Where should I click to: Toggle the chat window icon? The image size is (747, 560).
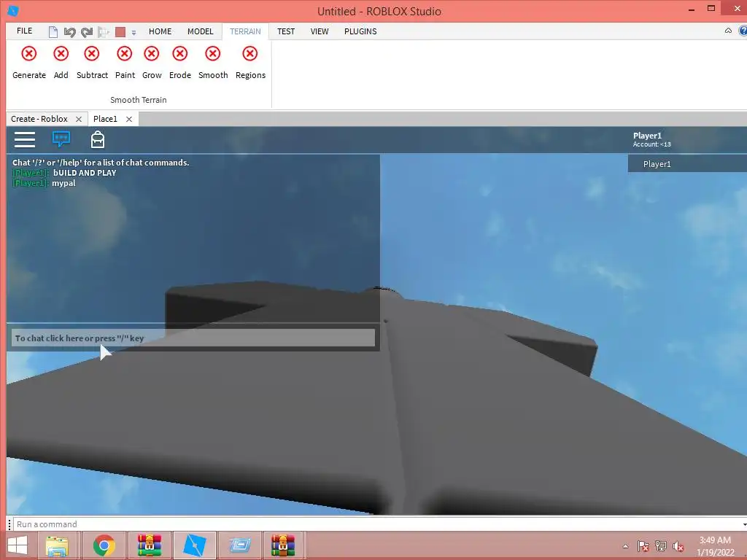pos(61,139)
